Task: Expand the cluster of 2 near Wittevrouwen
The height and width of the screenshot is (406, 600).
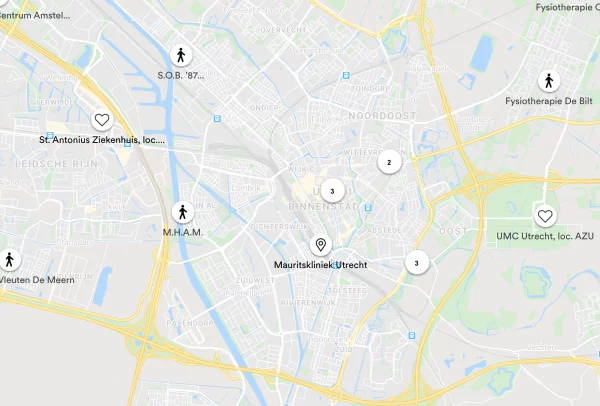Action: [389, 162]
